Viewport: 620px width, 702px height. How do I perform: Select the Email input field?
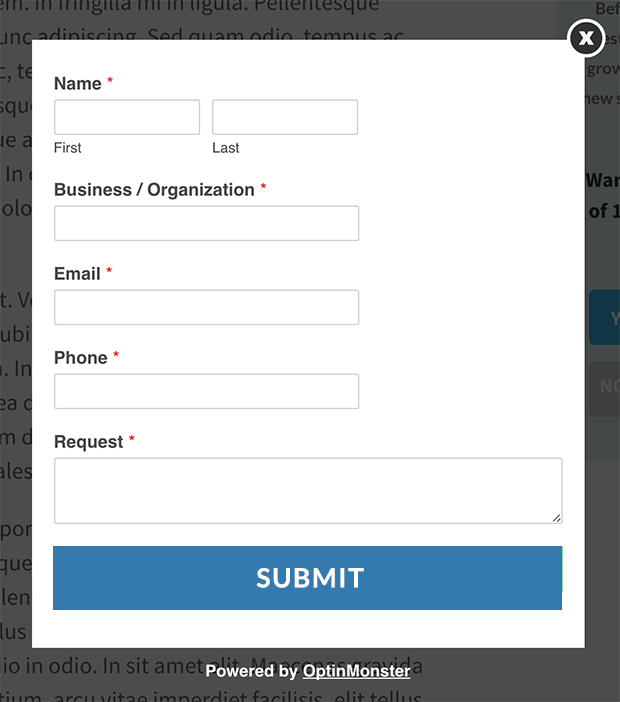pos(206,308)
